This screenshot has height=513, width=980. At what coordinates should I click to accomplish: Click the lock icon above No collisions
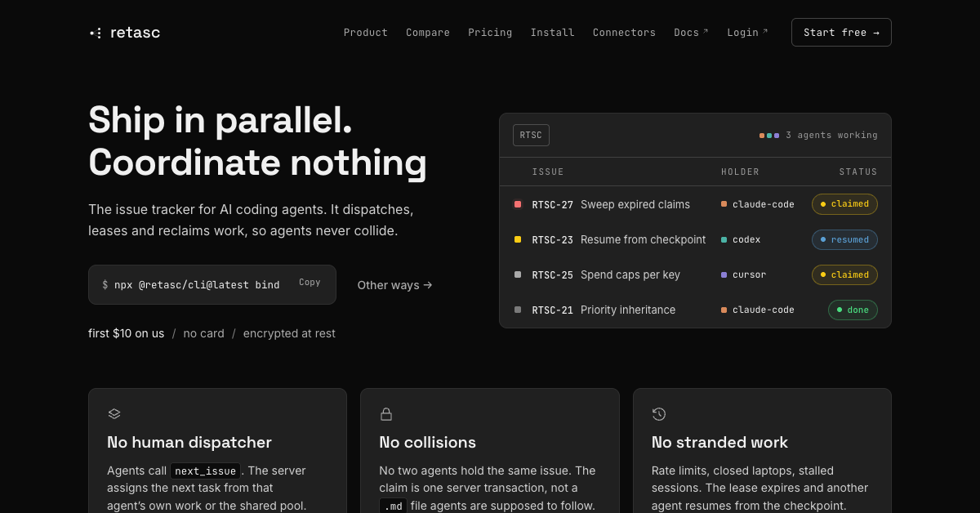tap(386, 414)
